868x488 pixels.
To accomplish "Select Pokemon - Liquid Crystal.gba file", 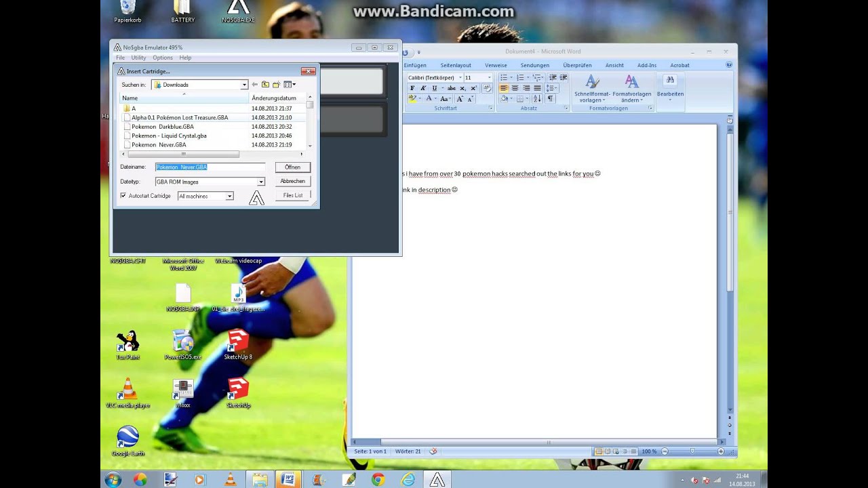I will [x=169, y=136].
